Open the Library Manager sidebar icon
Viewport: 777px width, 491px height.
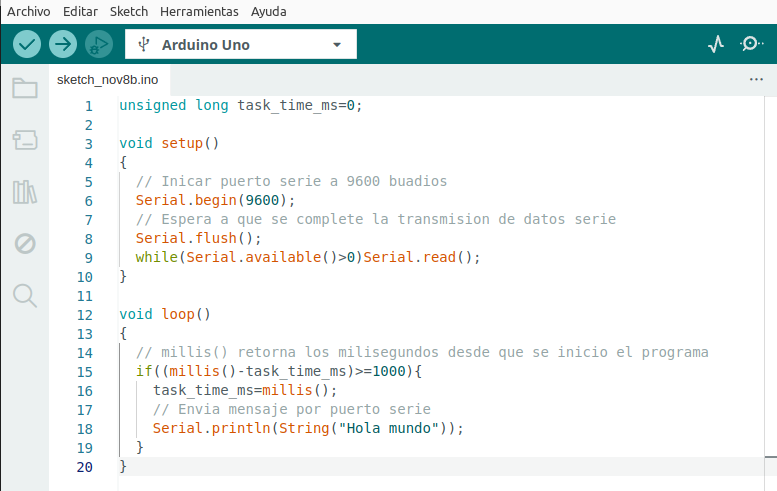point(25,192)
